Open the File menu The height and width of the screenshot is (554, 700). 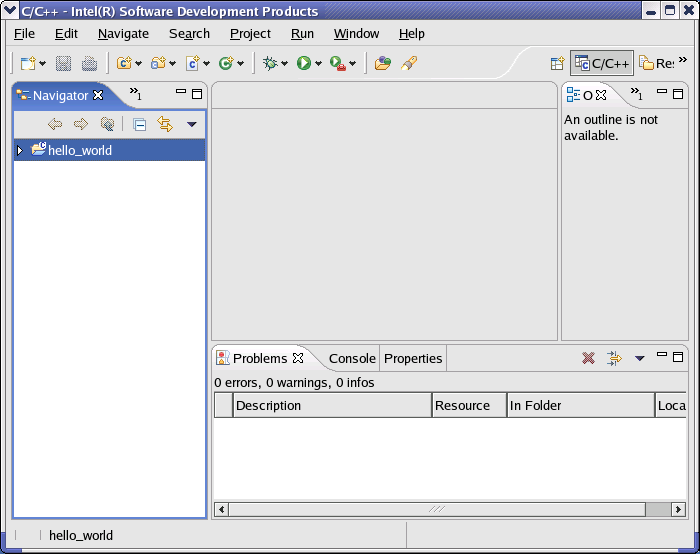tap(24, 33)
